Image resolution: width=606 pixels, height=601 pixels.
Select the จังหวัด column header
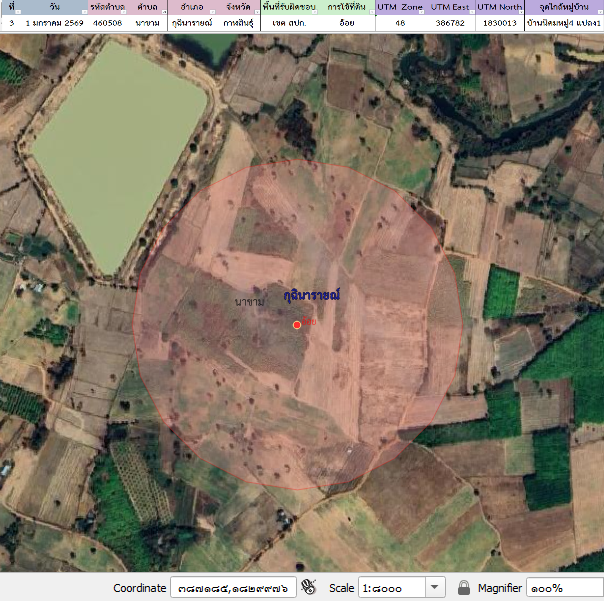(237, 7)
